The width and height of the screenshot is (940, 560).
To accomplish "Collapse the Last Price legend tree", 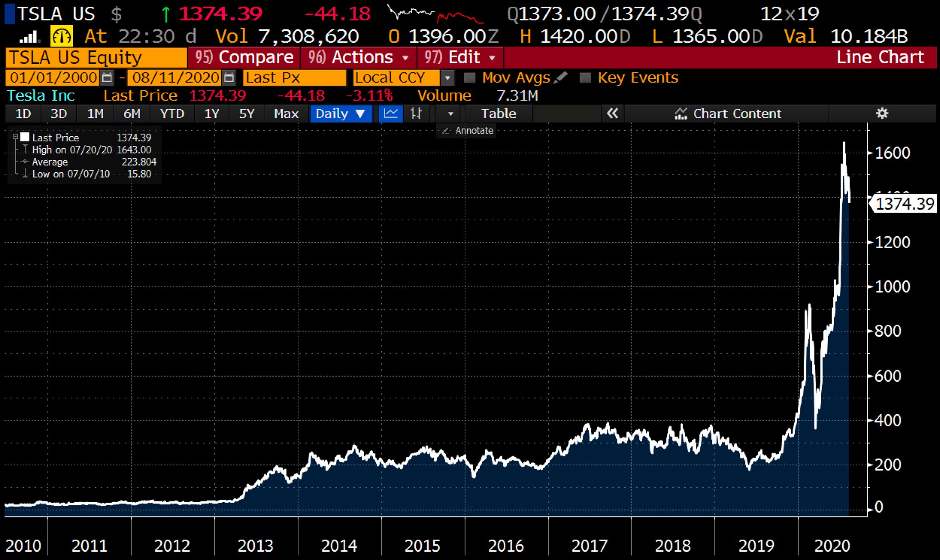I will (15, 137).
